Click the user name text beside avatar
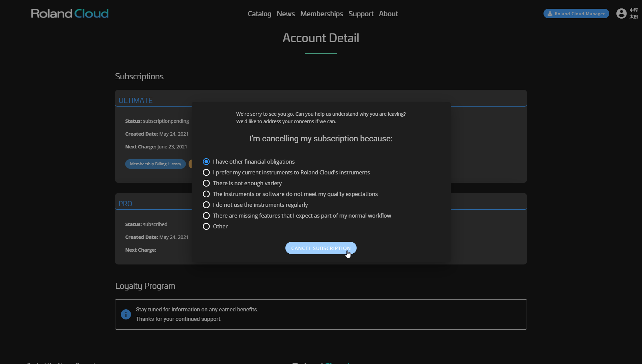Screen dimensions: 642x364 point(634,13)
